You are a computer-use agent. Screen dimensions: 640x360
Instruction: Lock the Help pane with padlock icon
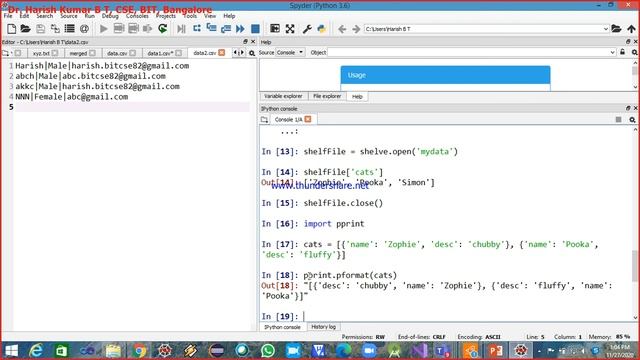pos(622,52)
